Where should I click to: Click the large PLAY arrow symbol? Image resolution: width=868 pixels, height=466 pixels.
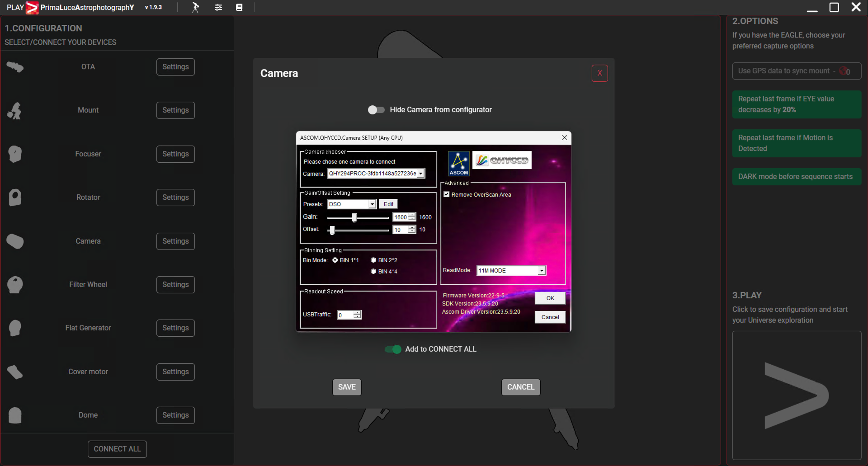(x=797, y=395)
